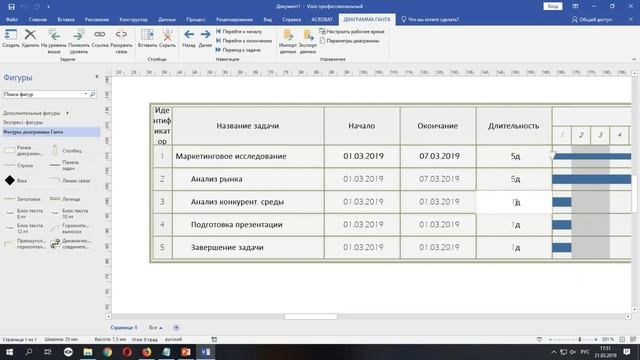The height and width of the screenshot is (360, 640).
Task: Open the ribbon display options button
Action: (x=575, y=6)
